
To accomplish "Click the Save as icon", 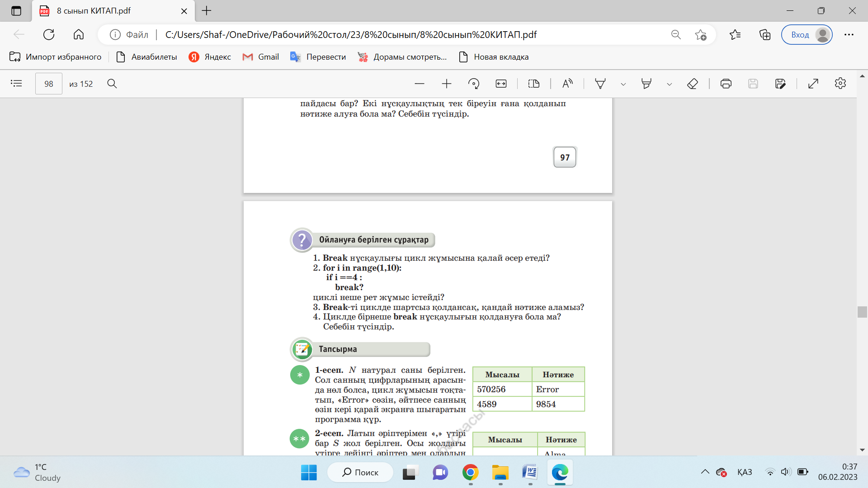I will point(780,84).
